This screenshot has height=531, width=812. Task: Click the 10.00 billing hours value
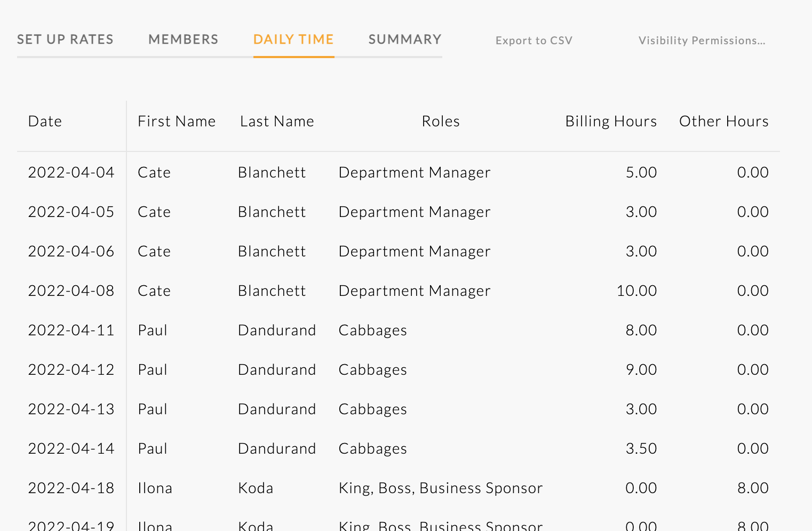(x=636, y=291)
